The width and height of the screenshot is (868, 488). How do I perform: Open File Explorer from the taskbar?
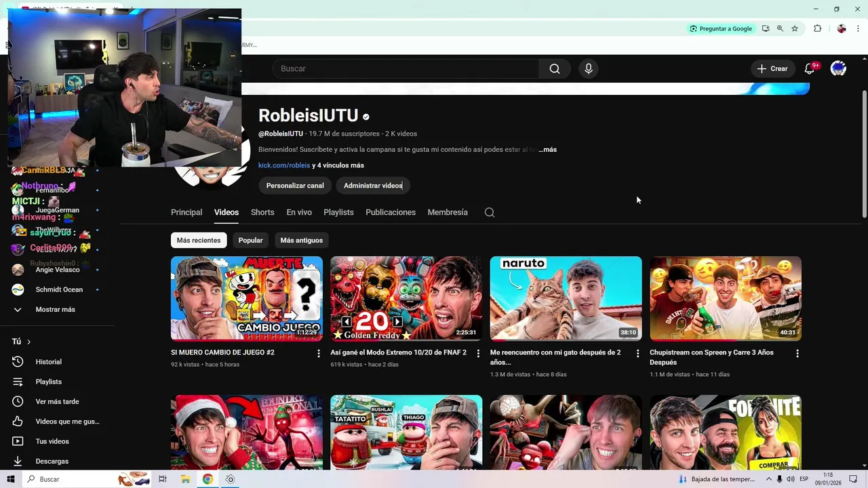[x=185, y=479]
